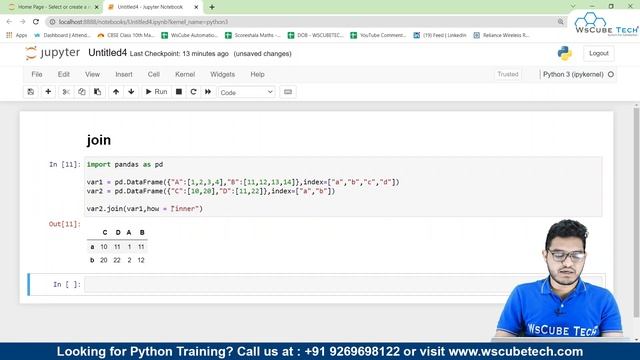Save notebook with the floppy disk icon
640x360 pixels.
pyautogui.click(x=31, y=92)
